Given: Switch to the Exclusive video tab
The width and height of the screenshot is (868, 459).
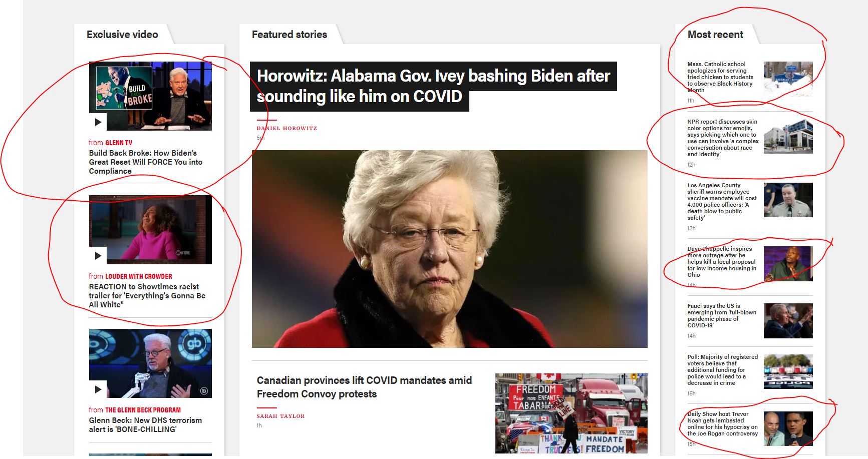Looking at the screenshot, I should (x=122, y=35).
